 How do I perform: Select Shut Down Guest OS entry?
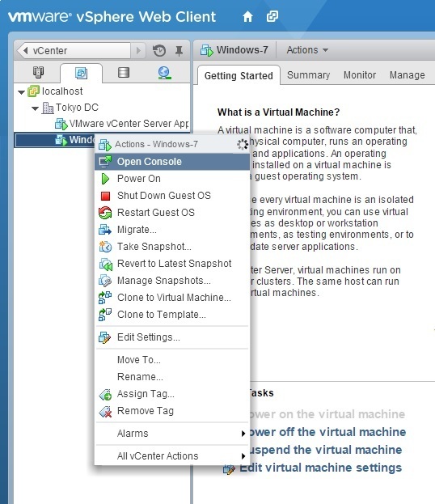[172, 196]
